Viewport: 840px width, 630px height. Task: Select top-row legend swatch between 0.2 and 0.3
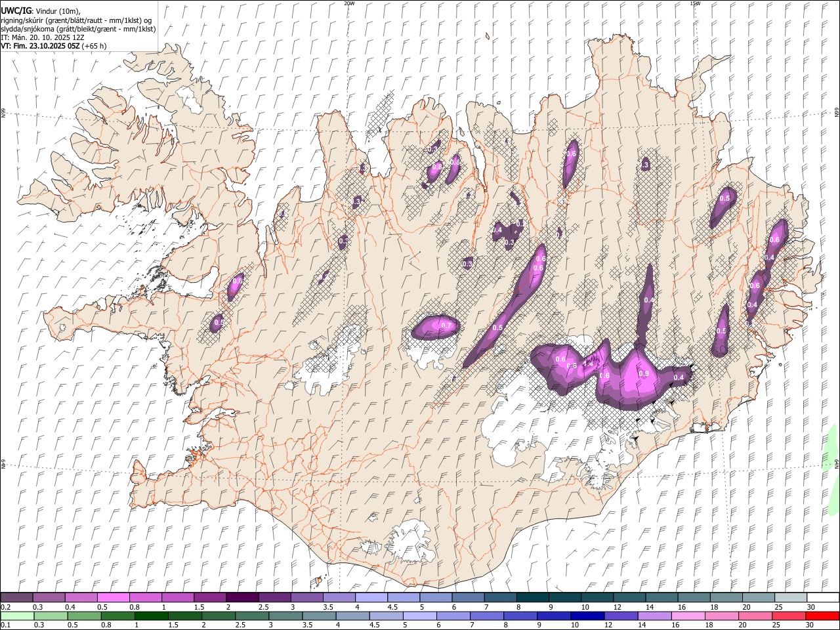coord(16,597)
